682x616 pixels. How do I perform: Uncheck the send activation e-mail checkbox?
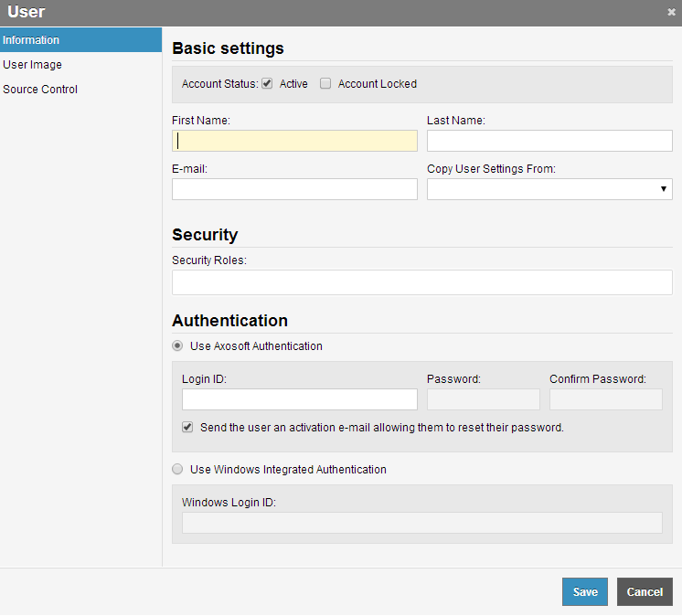[x=187, y=427]
